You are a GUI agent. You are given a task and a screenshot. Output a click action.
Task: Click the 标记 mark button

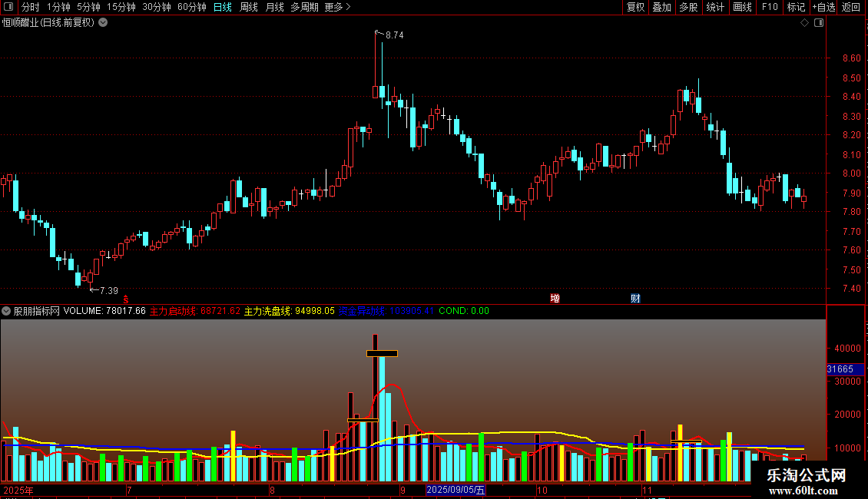click(x=796, y=7)
